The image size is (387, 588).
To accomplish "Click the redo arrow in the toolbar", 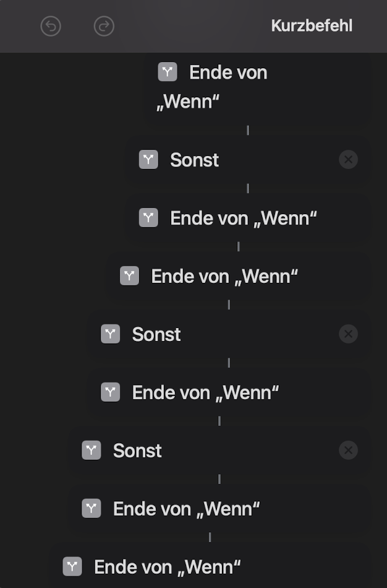I will 104,26.
